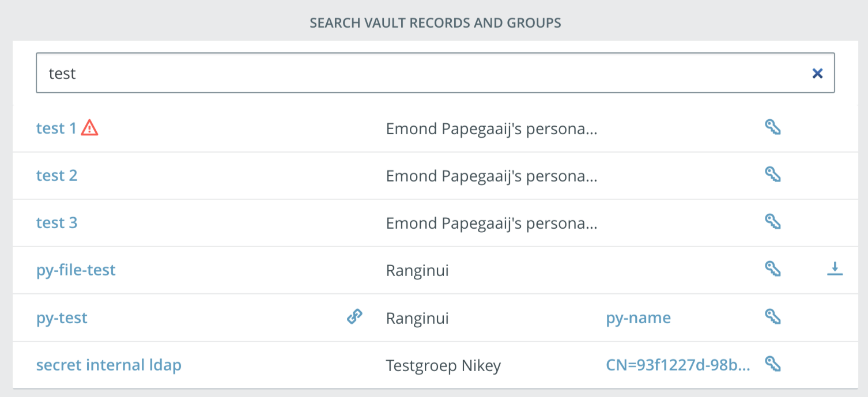Click the key icon in the test 1 row

pos(772,127)
